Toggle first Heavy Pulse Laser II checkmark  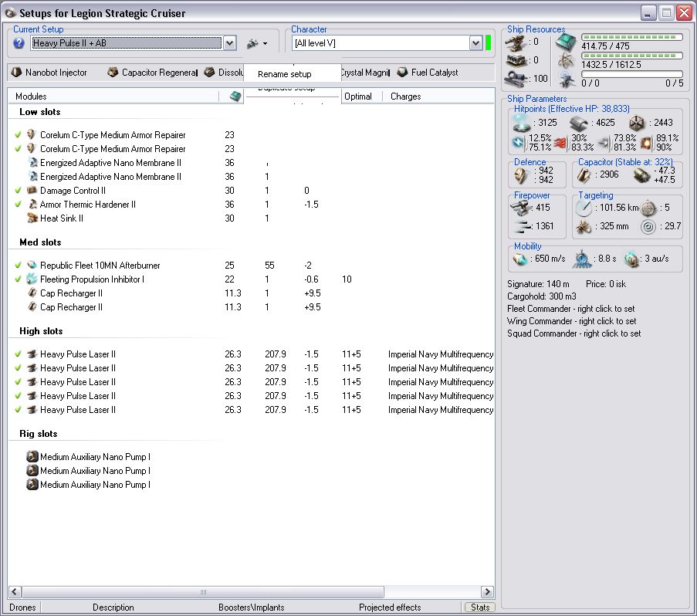pos(18,354)
